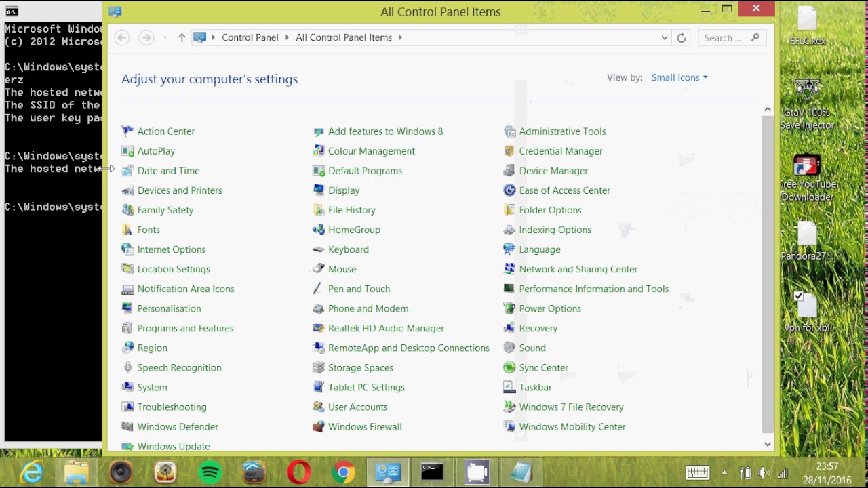Expand chevron after All Control Panel Items

point(400,37)
